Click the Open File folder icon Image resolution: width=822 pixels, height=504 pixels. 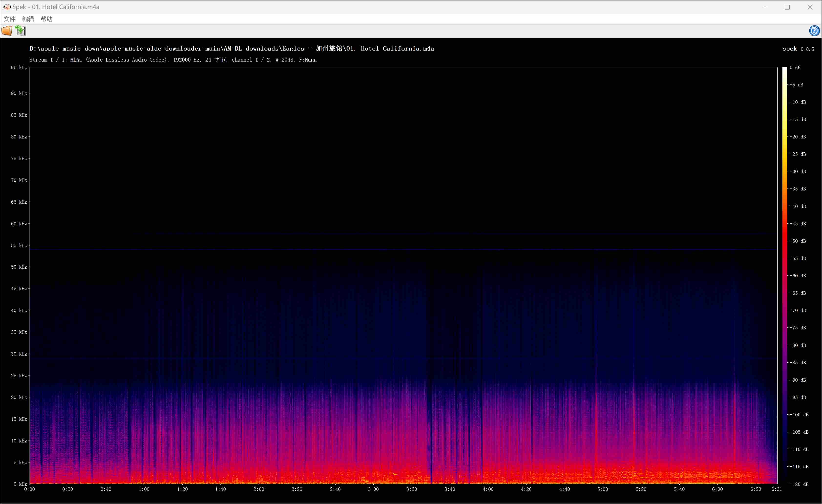(x=7, y=31)
